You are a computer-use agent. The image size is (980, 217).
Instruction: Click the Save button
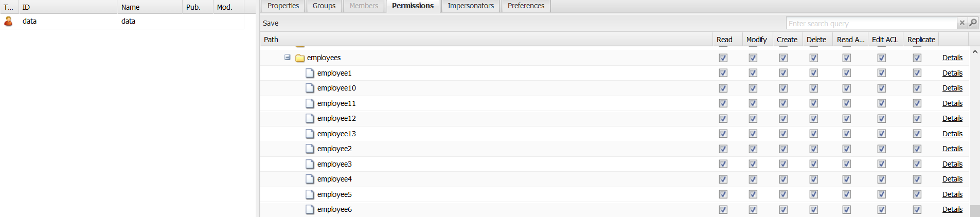point(271,23)
